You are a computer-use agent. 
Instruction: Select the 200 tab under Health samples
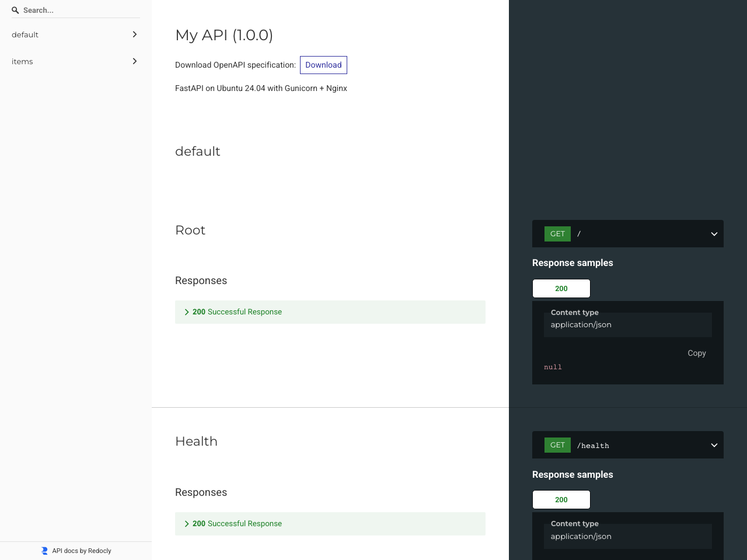(561, 500)
